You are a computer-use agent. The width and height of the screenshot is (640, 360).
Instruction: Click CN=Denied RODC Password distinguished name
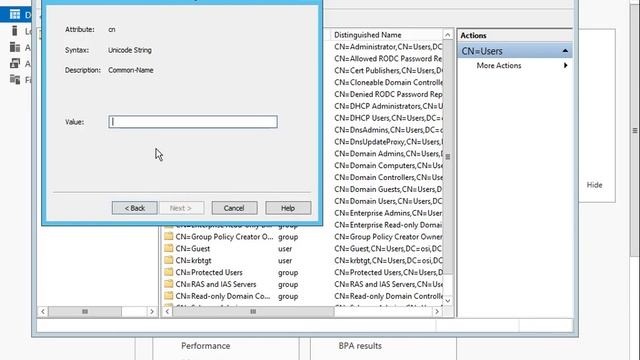click(388, 94)
